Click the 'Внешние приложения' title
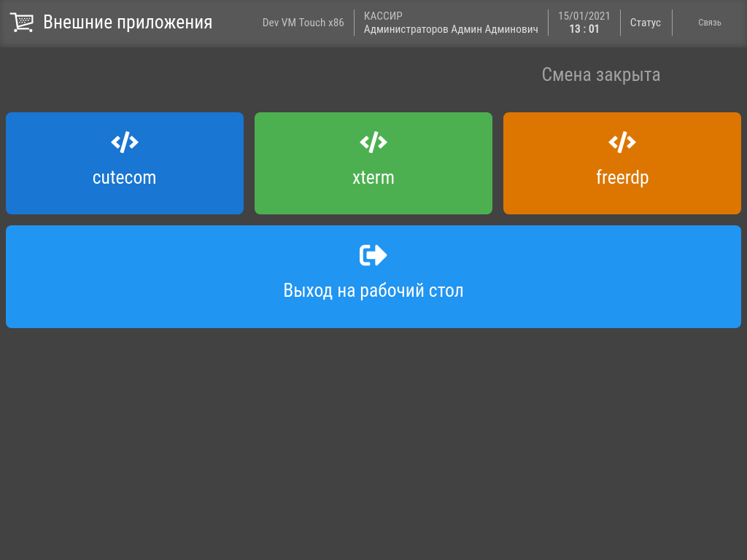Viewport: 747px width, 560px height. tap(128, 23)
